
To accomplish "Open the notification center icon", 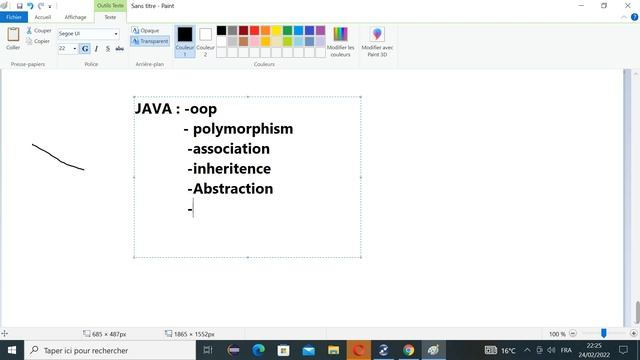I will [623, 350].
